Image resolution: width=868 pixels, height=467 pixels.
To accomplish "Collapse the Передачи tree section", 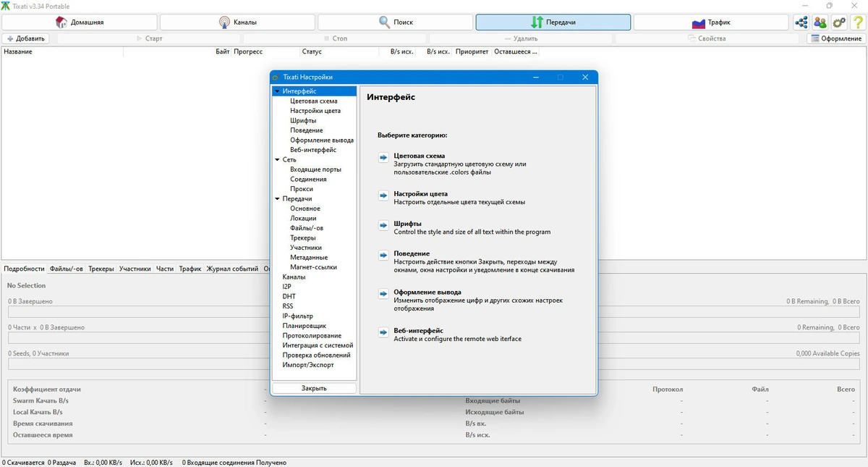I will 277,198.
